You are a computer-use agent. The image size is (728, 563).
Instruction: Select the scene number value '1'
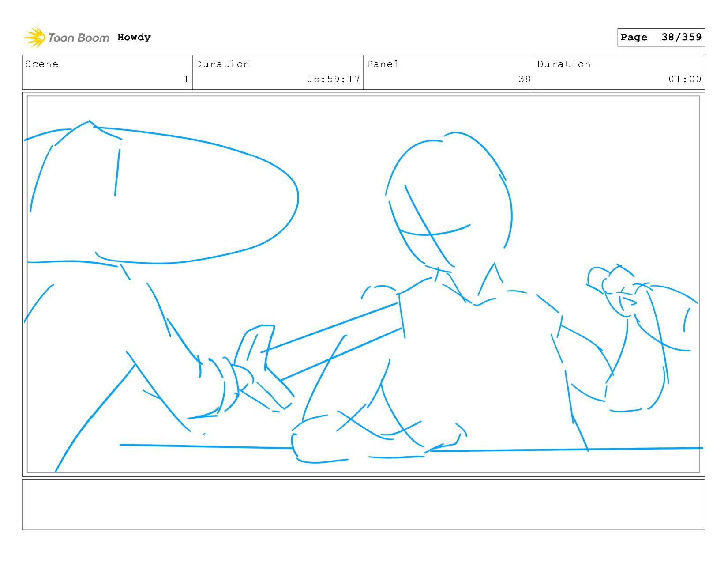[x=186, y=79]
